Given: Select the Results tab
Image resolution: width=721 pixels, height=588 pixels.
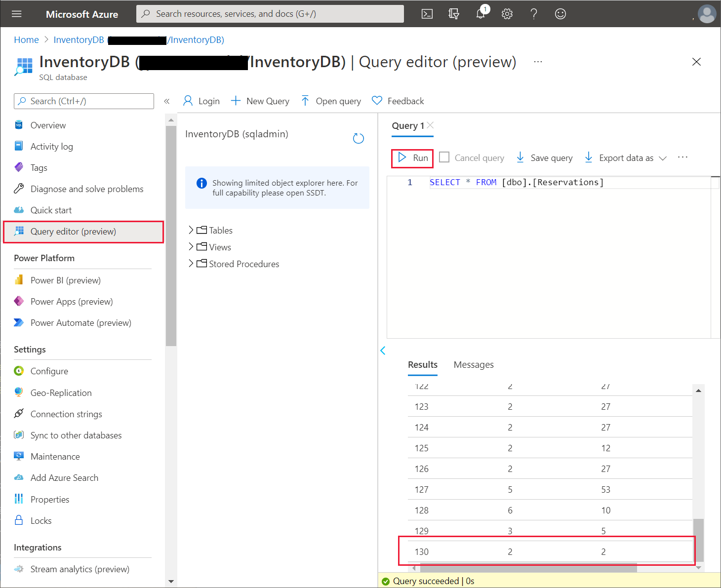Looking at the screenshot, I should (423, 365).
